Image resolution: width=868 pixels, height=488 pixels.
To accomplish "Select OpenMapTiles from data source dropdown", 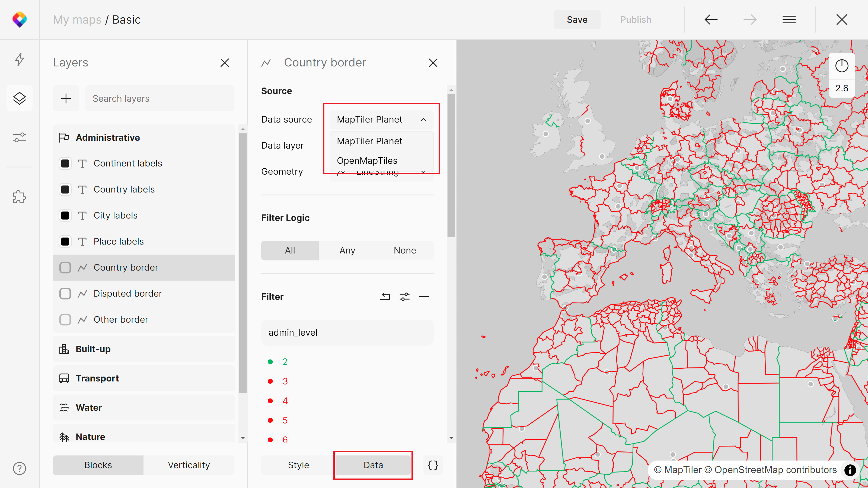I will pyautogui.click(x=365, y=160).
